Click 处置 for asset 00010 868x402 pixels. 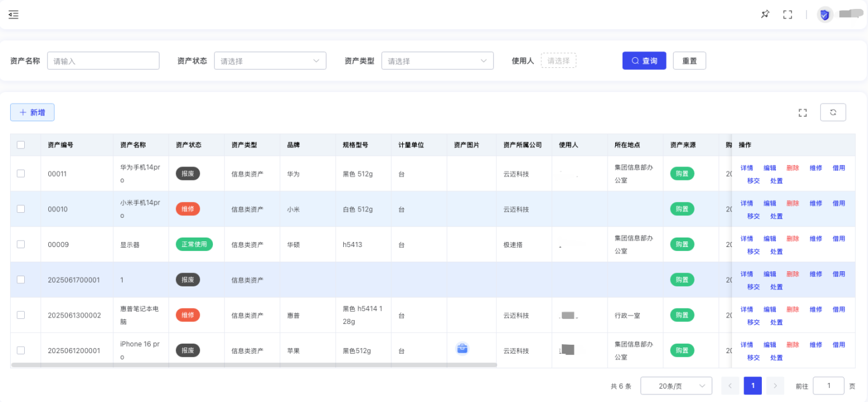[776, 217]
